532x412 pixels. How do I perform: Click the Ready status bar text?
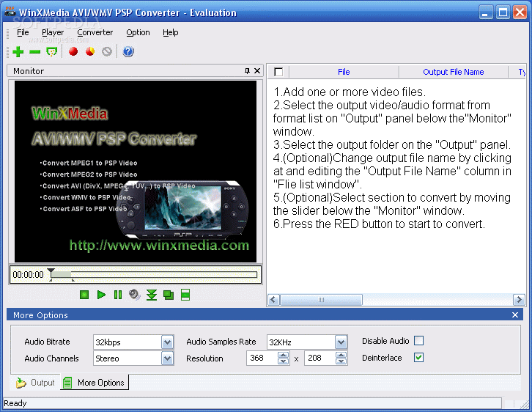pos(15,403)
